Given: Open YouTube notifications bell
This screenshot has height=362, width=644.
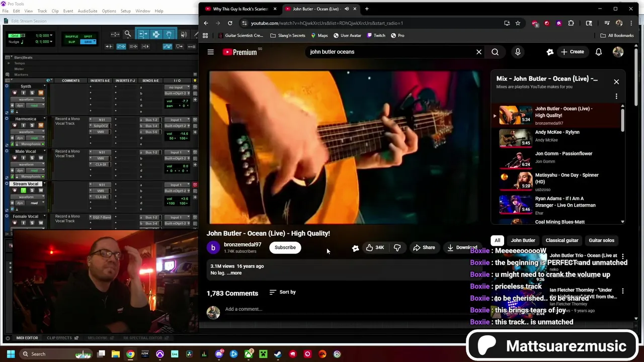Looking at the screenshot, I should (x=599, y=52).
